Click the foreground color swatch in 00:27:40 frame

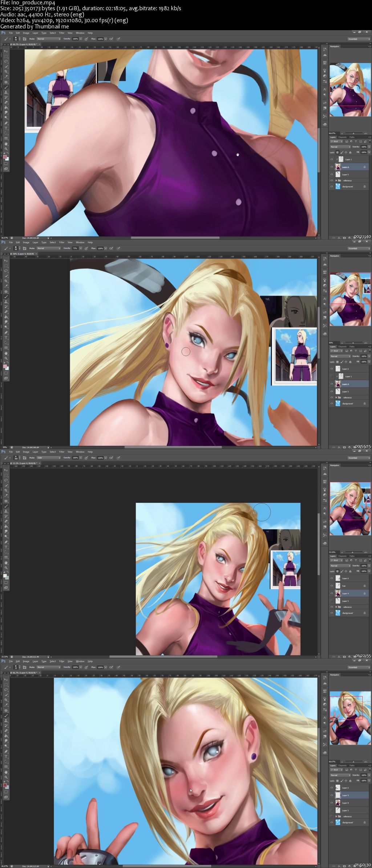(5, 157)
